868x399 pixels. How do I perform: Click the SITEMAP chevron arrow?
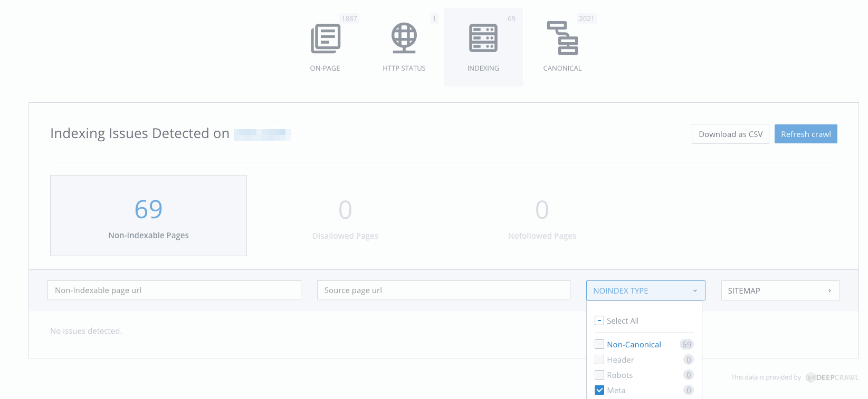tap(829, 291)
